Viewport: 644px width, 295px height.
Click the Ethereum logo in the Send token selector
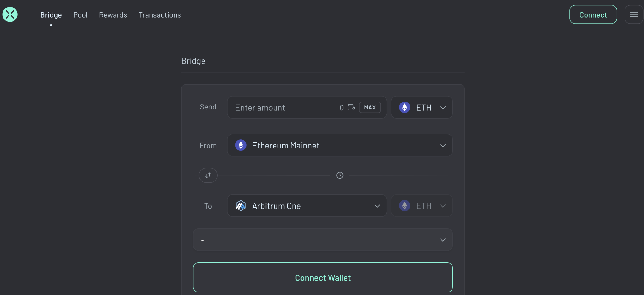[405, 108]
